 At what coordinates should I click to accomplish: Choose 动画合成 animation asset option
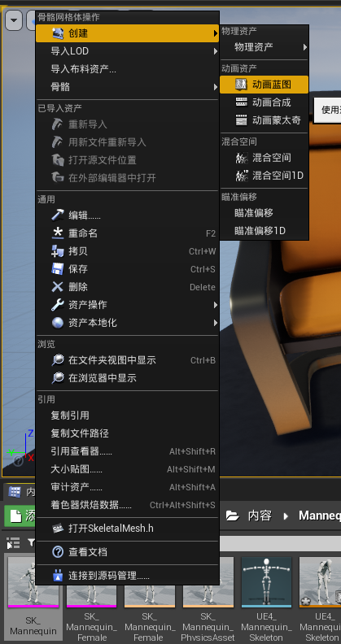(264, 102)
